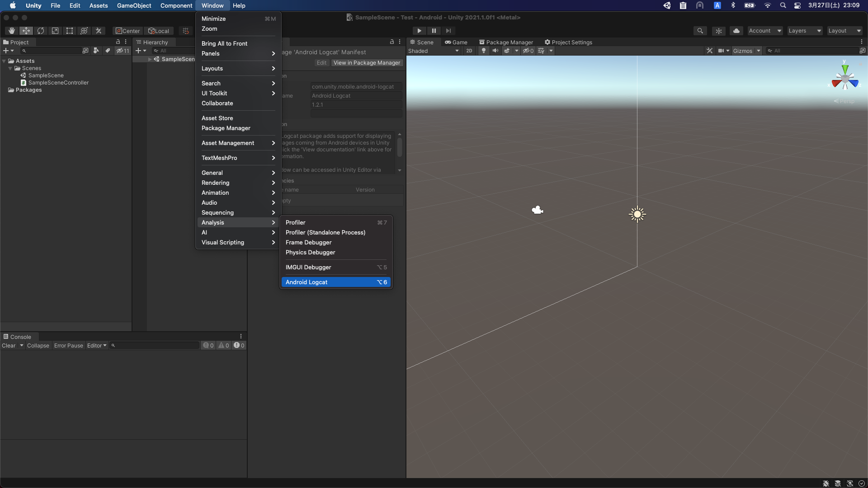Select the Rect Transform tool
This screenshot has width=868, height=488.
pos(70,31)
